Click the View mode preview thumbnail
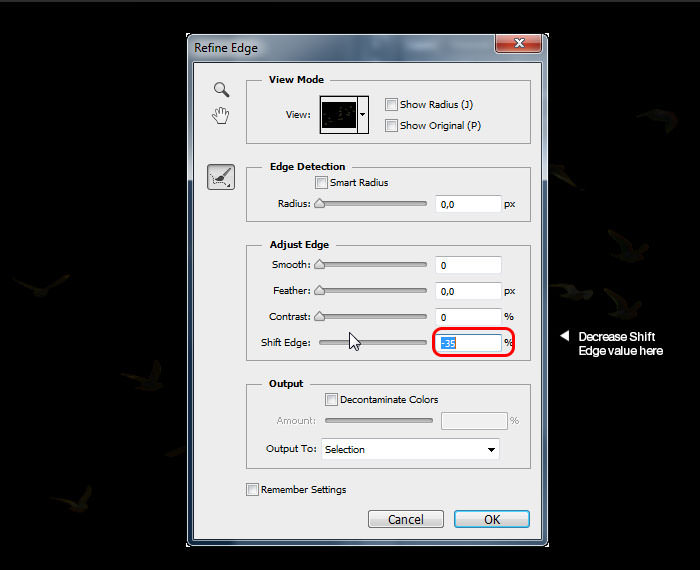 coord(339,114)
